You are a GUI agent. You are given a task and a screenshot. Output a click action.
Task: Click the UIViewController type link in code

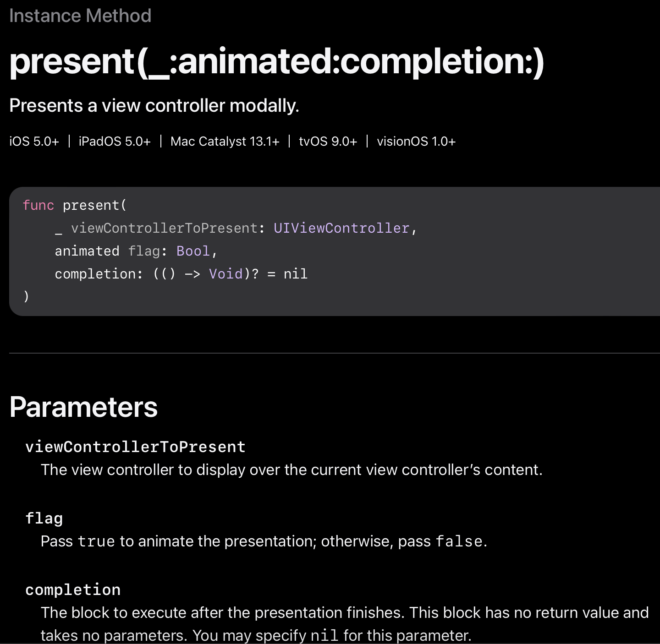pyautogui.click(x=341, y=228)
